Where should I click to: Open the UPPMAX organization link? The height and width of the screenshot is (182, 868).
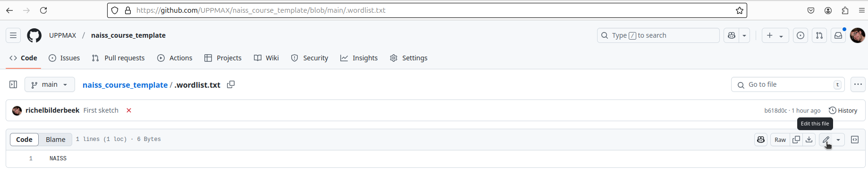coord(62,35)
